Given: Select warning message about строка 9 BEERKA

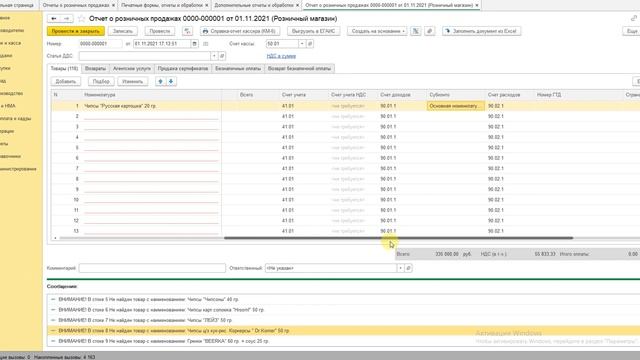Looking at the screenshot, I should pyautogui.click(x=163, y=341).
